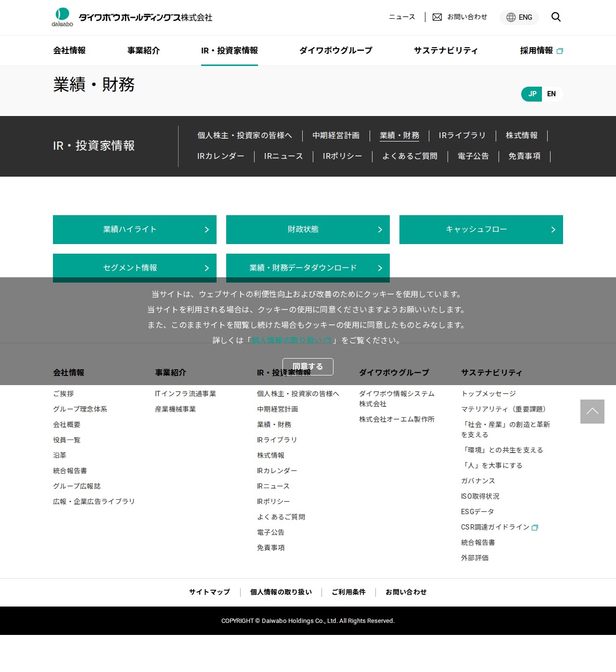Open ITインフラ流通事業 footer link
Image resolution: width=616 pixels, height=672 pixels.
(185, 394)
